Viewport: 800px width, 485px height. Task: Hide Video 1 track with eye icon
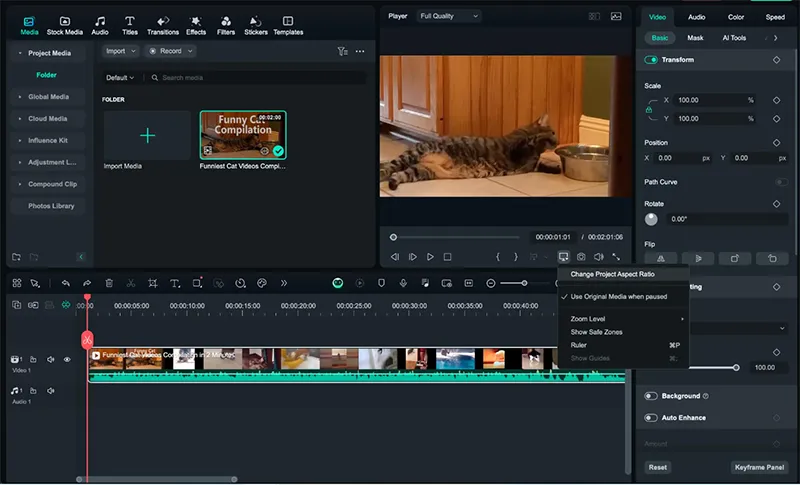(x=67, y=360)
